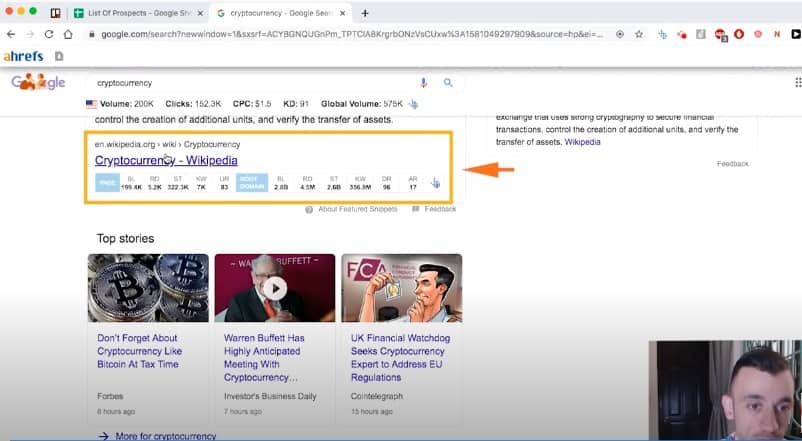Open Don't Forget About Cryptocurrency story
The height and width of the screenshot is (441, 802).
(140, 351)
